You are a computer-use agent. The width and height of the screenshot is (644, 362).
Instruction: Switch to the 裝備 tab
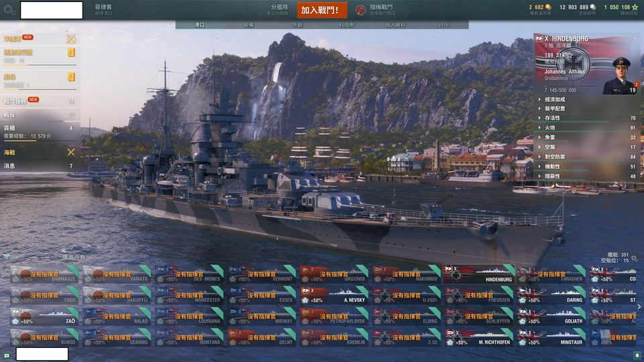pyautogui.click(x=248, y=25)
